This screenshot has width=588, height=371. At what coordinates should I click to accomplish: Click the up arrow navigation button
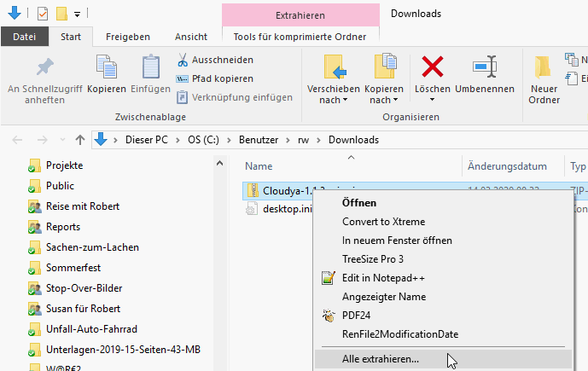pyautogui.click(x=80, y=140)
